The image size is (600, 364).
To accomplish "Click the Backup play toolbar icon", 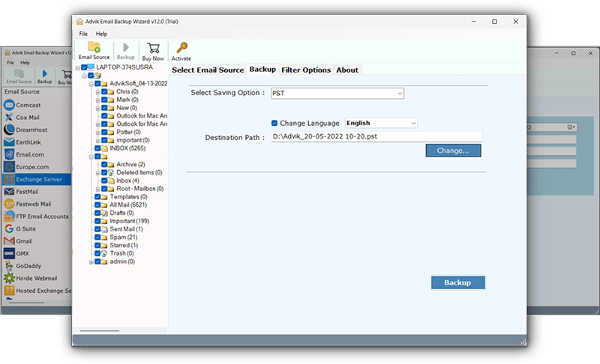I will [x=125, y=47].
